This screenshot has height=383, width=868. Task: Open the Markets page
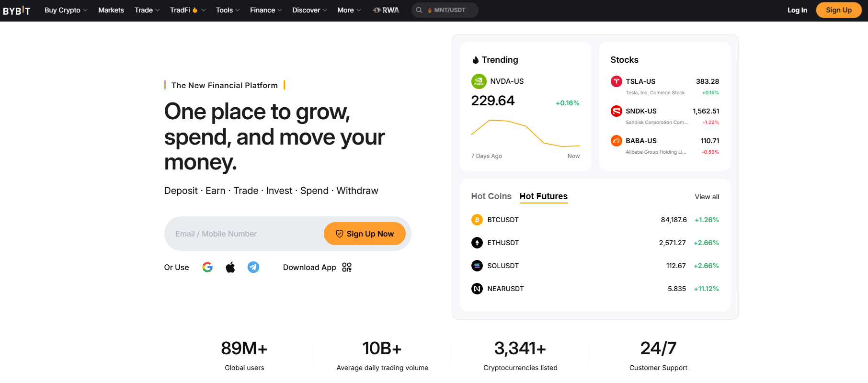coord(111,10)
